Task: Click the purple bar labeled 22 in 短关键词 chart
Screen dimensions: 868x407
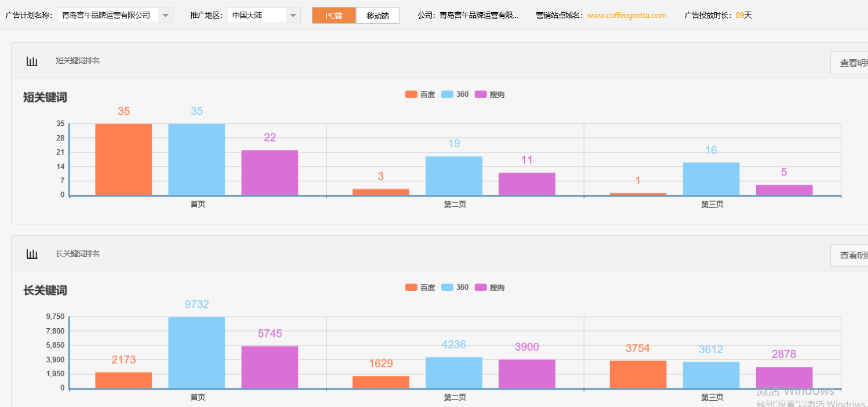Action: tap(268, 172)
